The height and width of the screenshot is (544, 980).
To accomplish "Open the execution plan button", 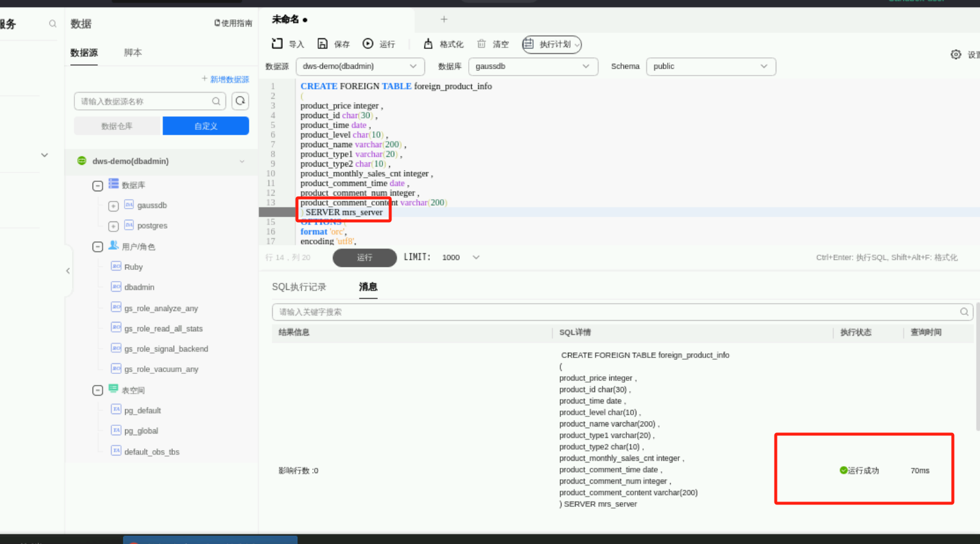I will (552, 44).
